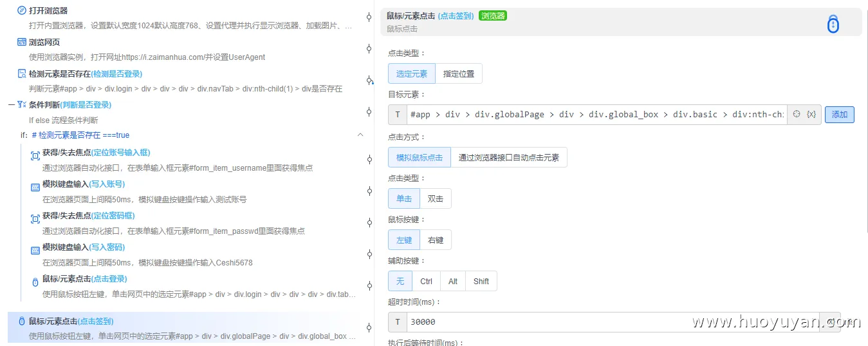868x346 pixels.
Task: Click description mentioning 输入Ceshi5678
Action: pos(147,262)
